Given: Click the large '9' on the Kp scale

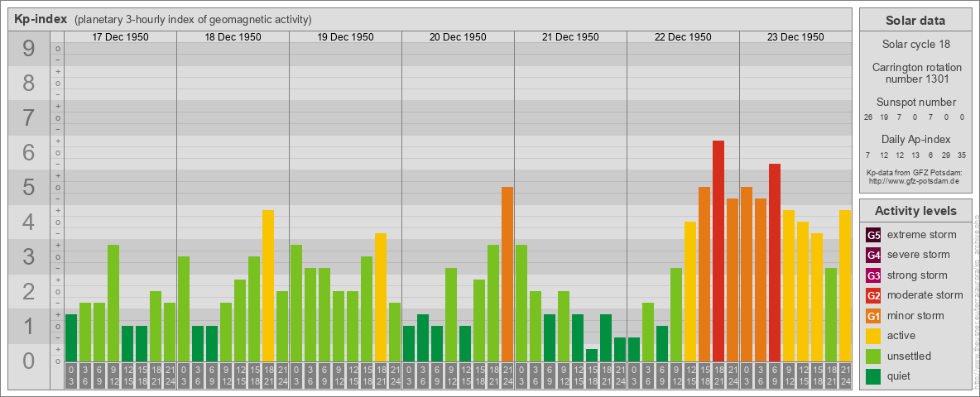Looking at the screenshot, I should [x=29, y=49].
